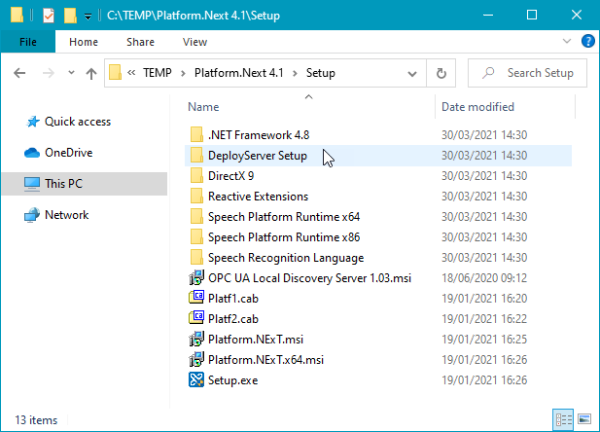
Task: Open the recent locations dropdown arrow
Action: pyautogui.click(x=69, y=73)
